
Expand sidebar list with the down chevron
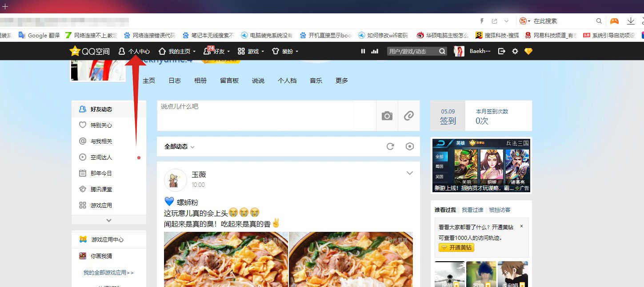[x=109, y=220]
